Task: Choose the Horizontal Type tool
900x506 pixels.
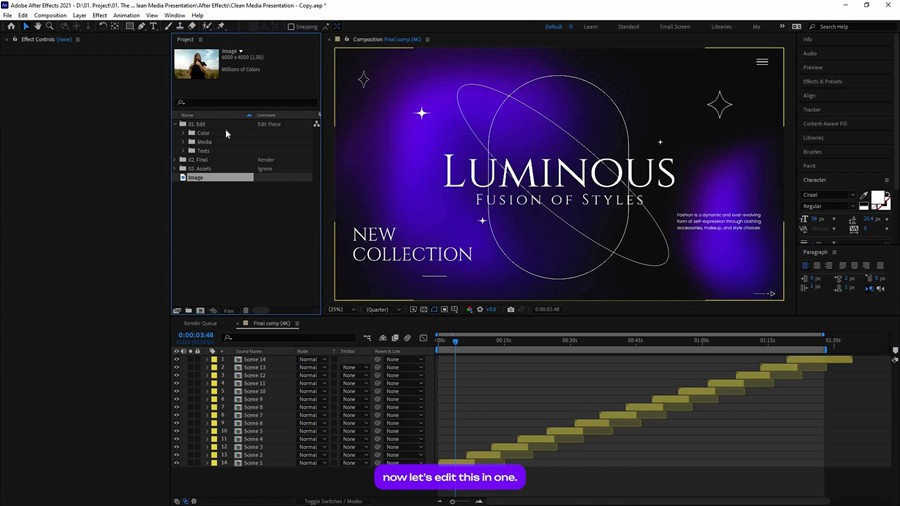Action: (x=153, y=27)
